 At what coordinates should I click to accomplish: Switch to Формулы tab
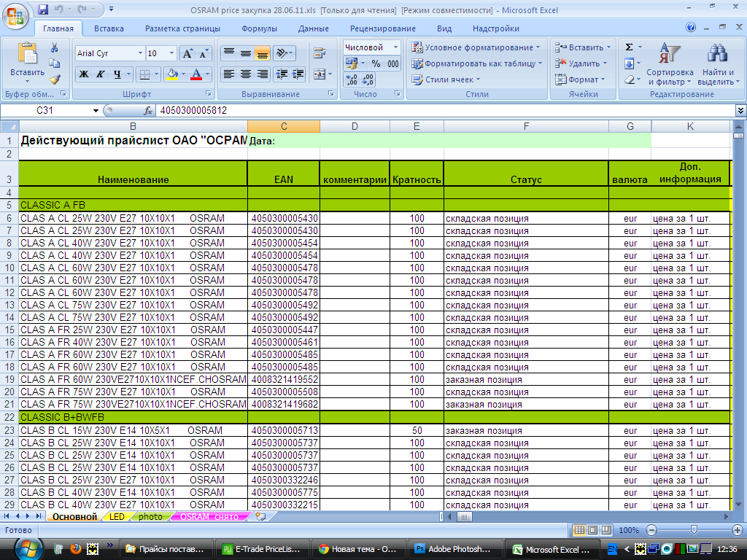(x=259, y=28)
